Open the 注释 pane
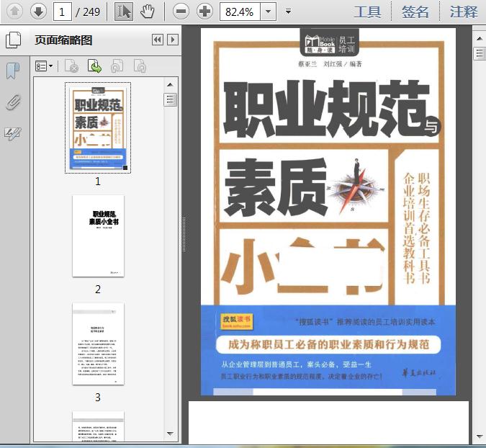Screen dimensions: 486x448 tap(464, 12)
